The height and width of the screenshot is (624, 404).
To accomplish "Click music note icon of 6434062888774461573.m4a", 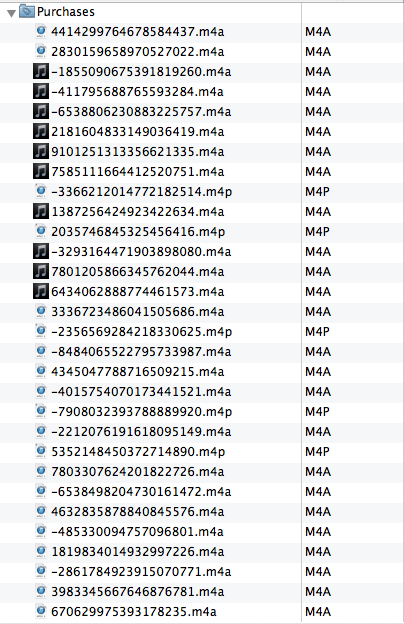I will 41,291.
